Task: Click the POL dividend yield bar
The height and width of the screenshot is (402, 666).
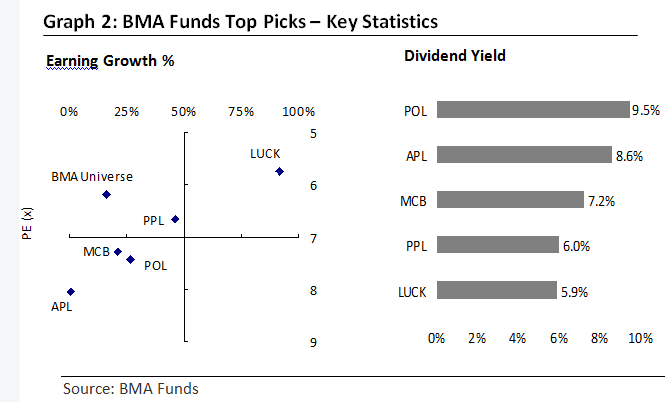Action: point(533,110)
